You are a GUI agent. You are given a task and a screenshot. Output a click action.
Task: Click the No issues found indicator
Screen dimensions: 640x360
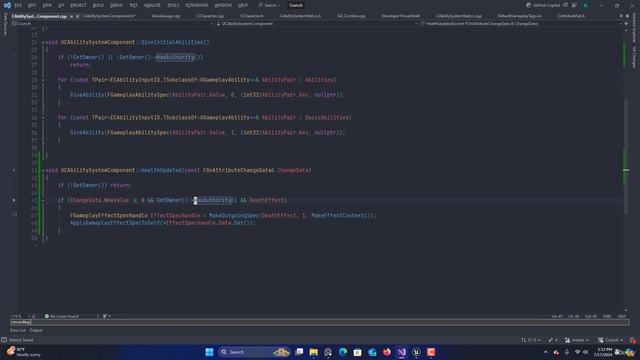pos(62,316)
